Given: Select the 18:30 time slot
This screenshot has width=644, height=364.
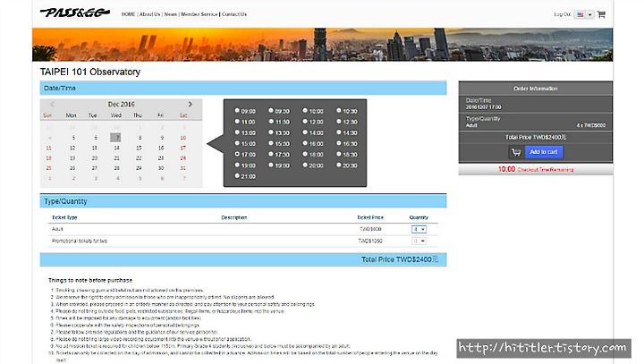Looking at the screenshot, I should 338,154.
